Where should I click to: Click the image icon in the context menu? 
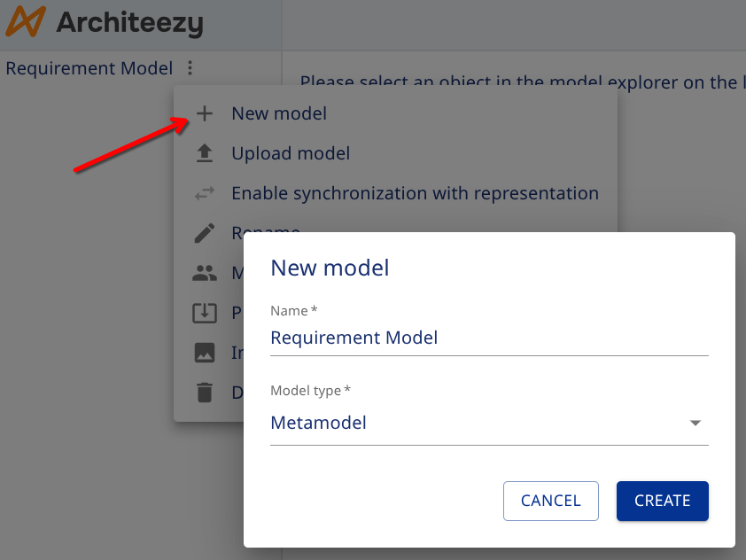[x=206, y=352]
